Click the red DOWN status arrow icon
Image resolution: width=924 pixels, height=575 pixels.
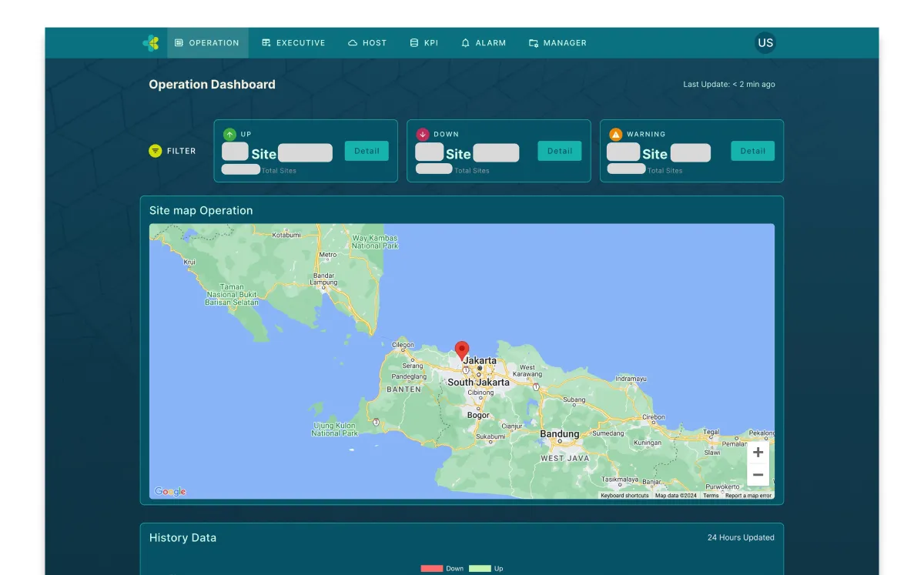click(x=422, y=134)
